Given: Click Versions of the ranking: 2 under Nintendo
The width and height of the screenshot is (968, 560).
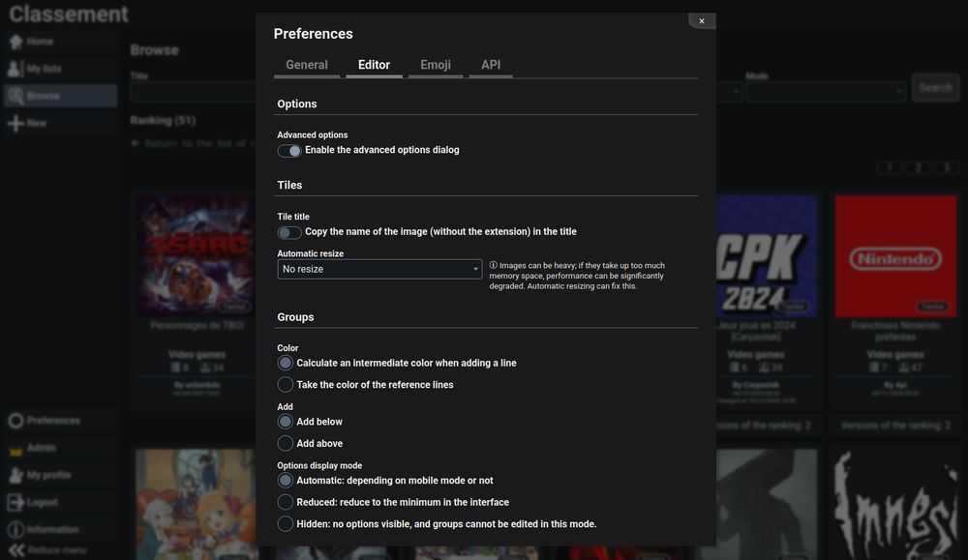Looking at the screenshot, I should coord(895,426).
